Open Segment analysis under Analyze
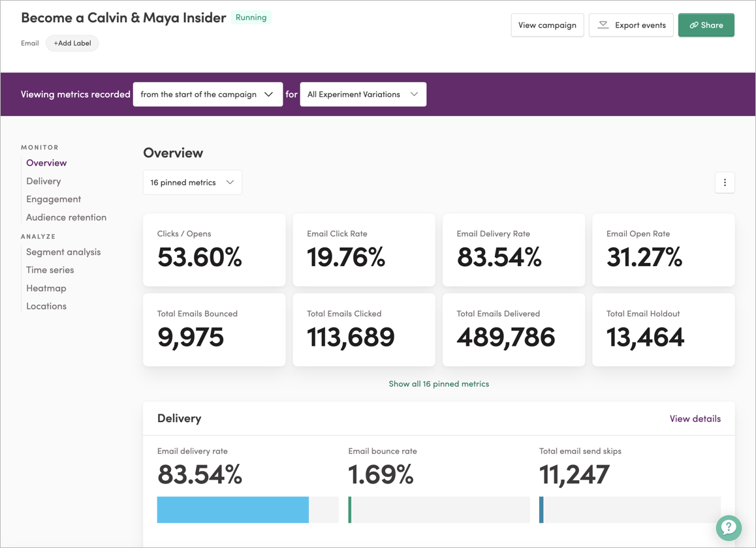 pyautogui.click(x=63, y=252)
